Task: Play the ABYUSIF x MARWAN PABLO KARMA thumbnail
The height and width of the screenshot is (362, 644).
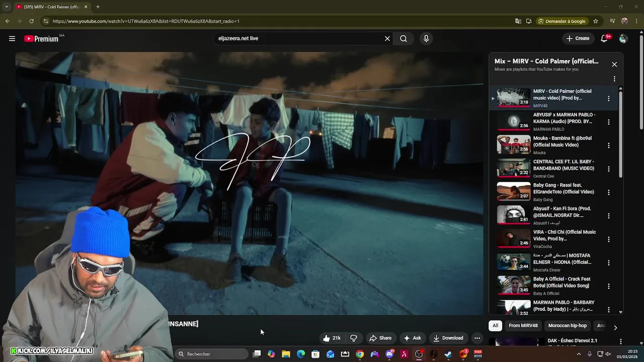Action: [514, 121]
